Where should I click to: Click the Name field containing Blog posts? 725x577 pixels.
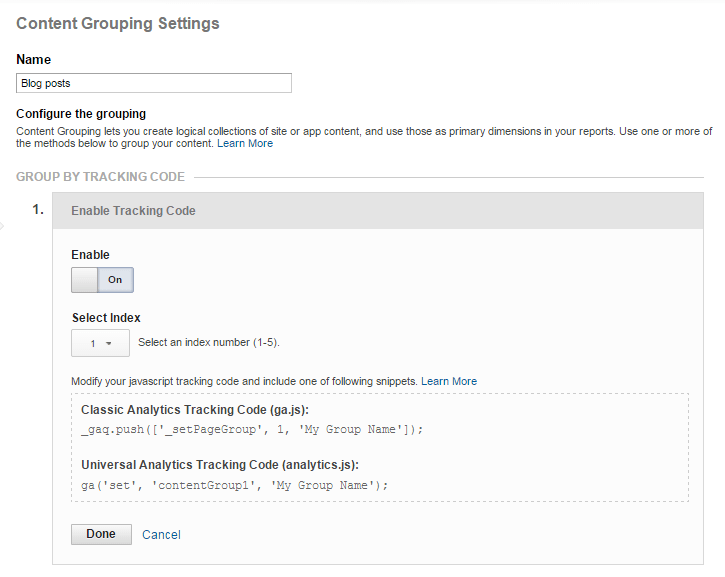point(154,83)
